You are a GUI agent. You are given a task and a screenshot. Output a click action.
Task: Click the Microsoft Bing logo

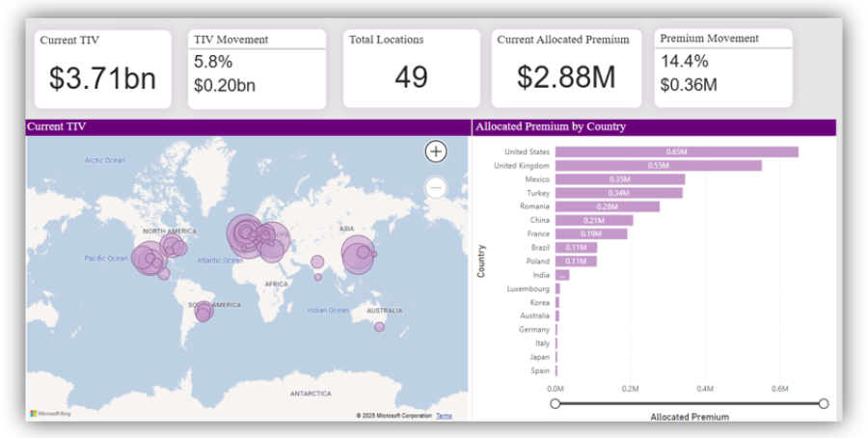pos(50,414)
